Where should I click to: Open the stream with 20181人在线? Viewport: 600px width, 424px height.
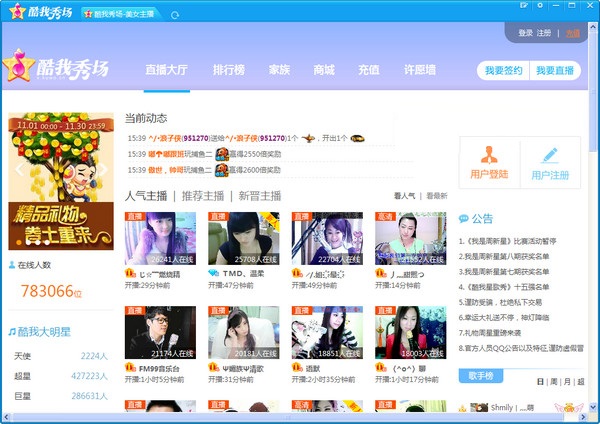click(x=244, y=333)
